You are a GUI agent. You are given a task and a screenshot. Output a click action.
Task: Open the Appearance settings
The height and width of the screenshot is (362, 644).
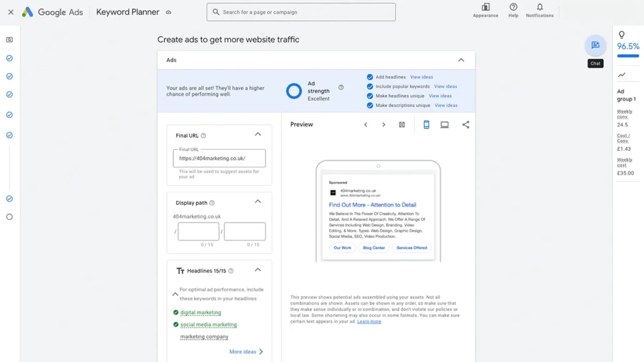(486, 10)
